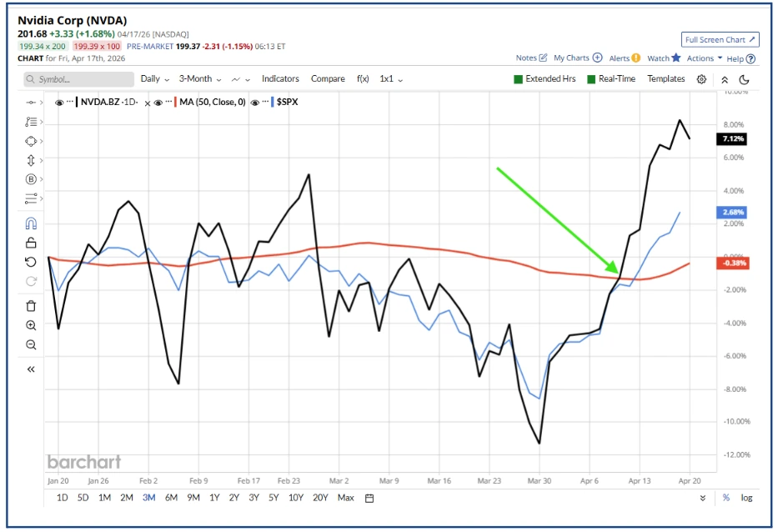Image resolution: width=778 pixels, height=532 pixels.
Task: Open the Daily frequency dropdown
Action: 155,79
